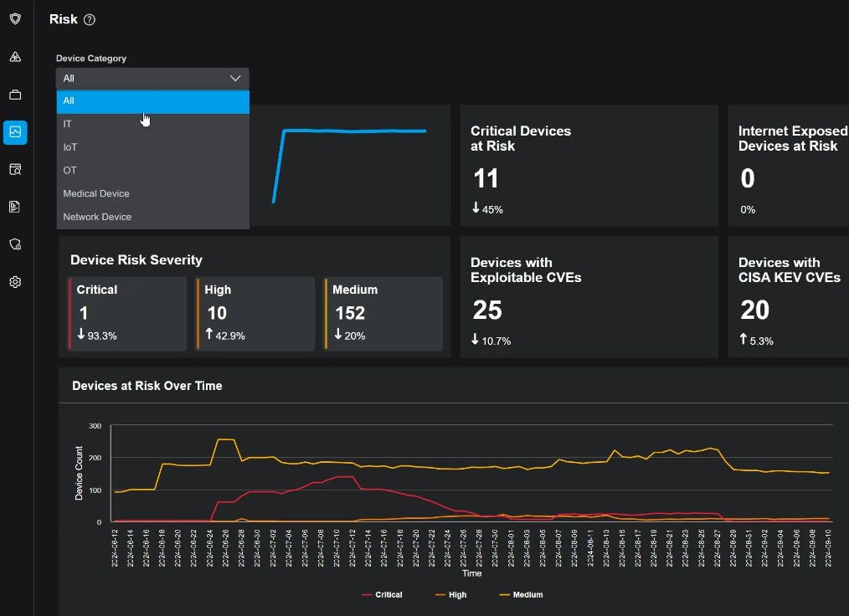
Task: Pick Network Device from the dropdown list
Action: [x=97, y=217]
